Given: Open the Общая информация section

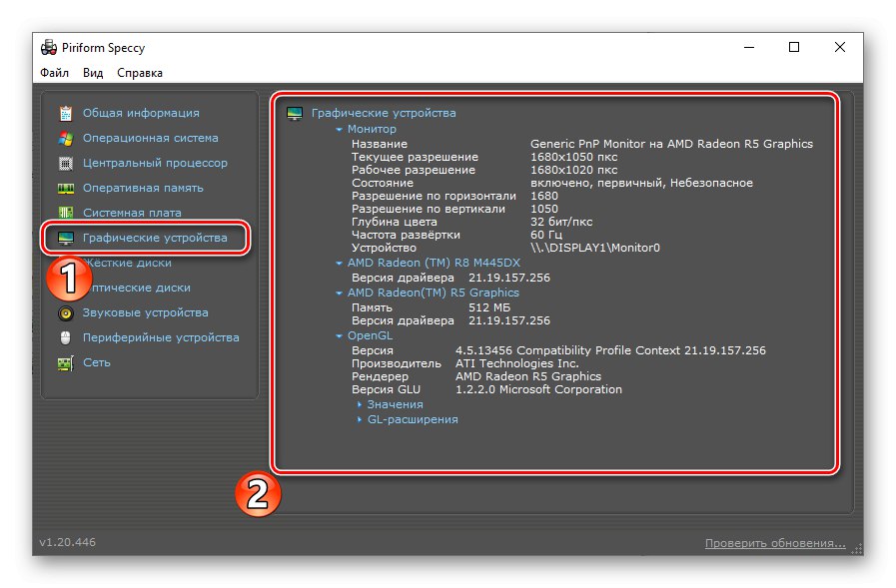Looking at the screenshot, I should coord(141,113).
